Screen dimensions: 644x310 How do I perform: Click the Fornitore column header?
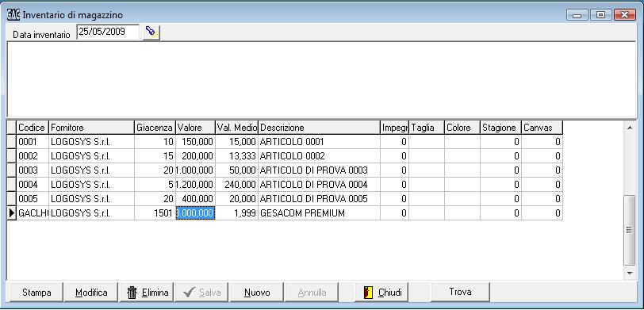[91, 128]
